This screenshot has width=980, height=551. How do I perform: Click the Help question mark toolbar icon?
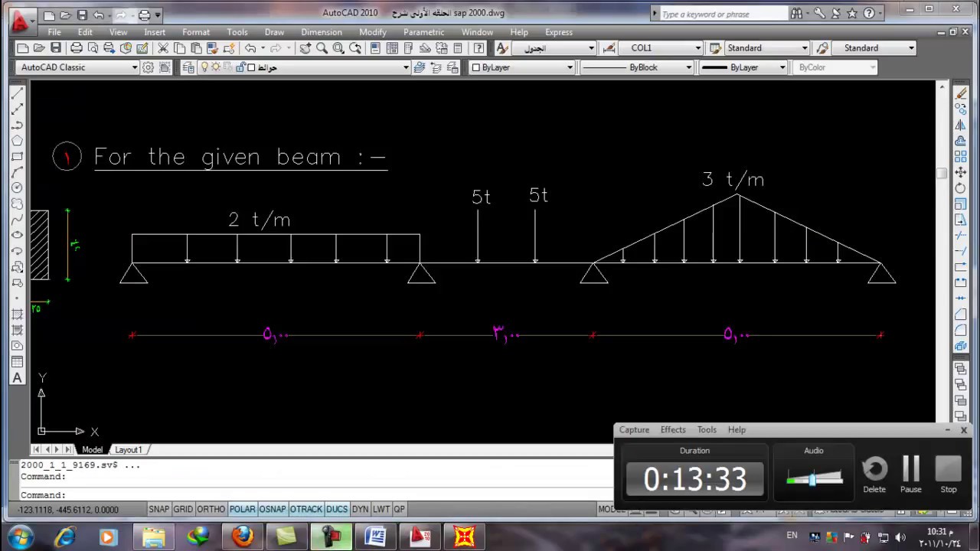point(478,47)
